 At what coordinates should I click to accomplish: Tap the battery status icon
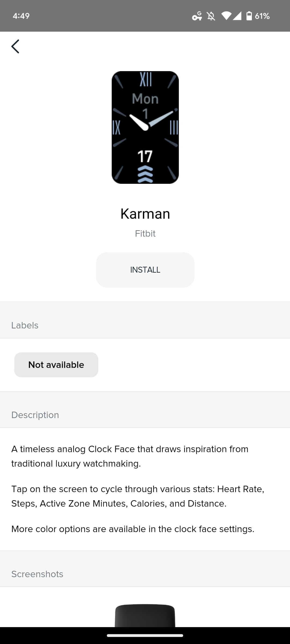[x=249, y=16]
